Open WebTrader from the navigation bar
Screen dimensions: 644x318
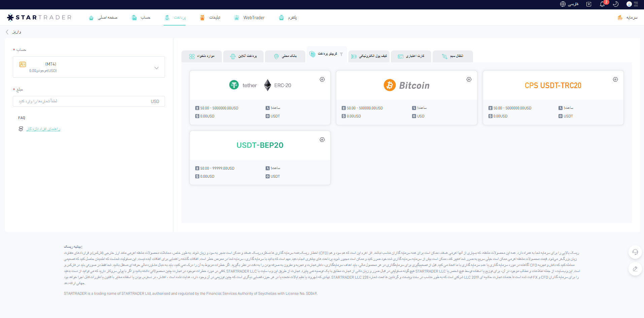(x=249, y=17)
